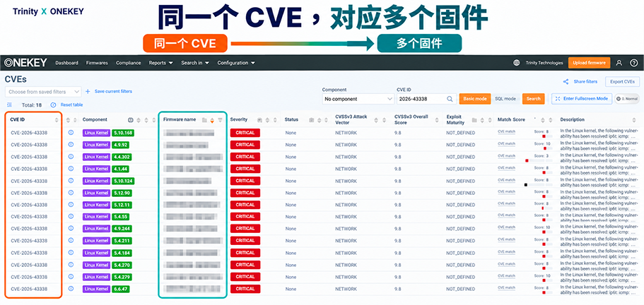Click the Upload firmware button
Viewport: 644px width, 305px height.
click(590, 63)
